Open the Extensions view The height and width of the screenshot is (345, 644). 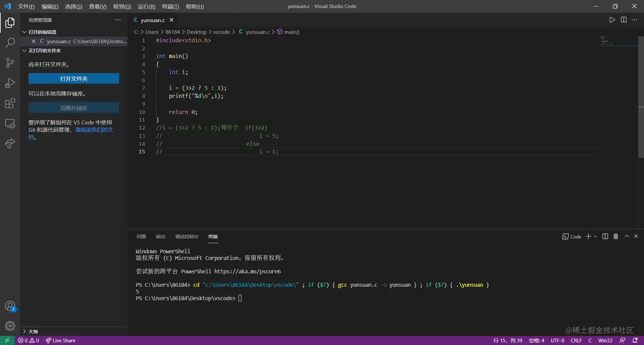click(x=10, y=103)
